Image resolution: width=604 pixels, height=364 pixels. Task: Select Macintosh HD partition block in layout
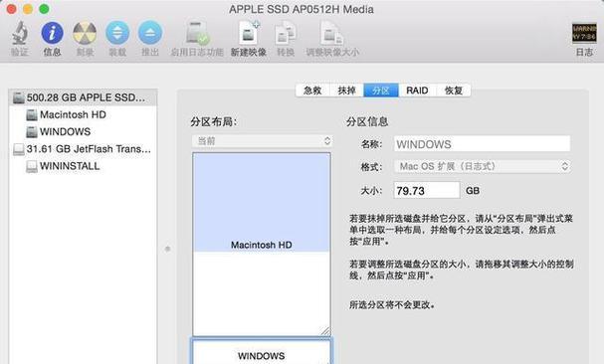coord(262,244)
